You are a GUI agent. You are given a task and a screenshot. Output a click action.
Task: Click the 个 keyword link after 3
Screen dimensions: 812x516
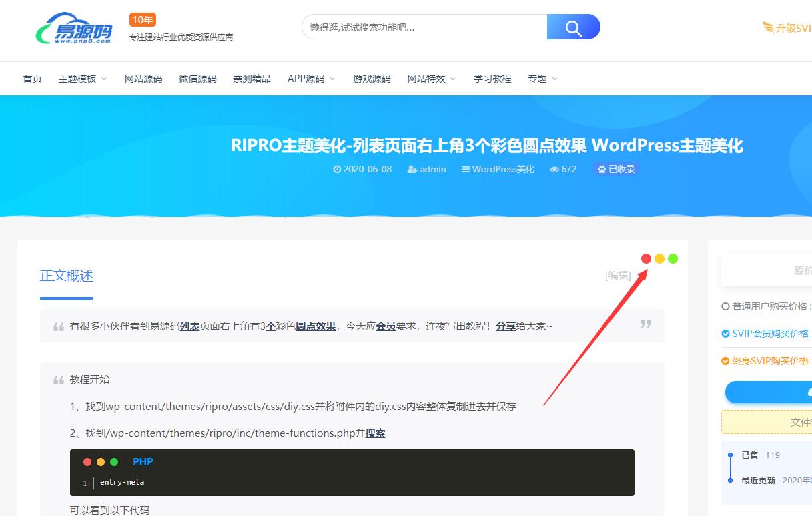[x=270, y=326]
